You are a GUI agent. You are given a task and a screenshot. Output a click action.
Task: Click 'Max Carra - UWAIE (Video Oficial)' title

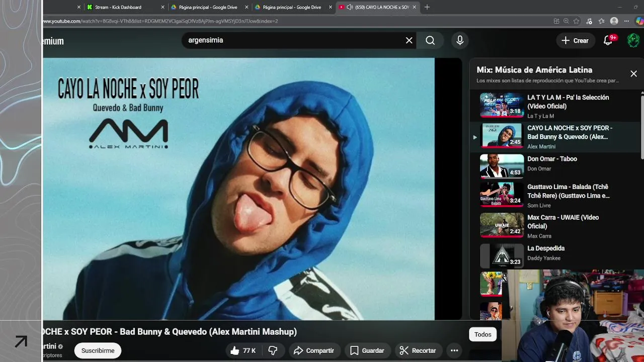coord(563,222)
